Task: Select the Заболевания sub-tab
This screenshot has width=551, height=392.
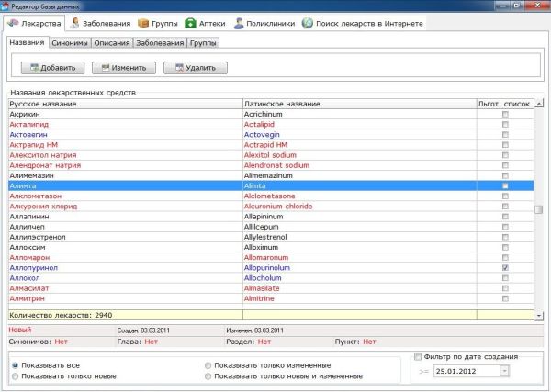Action: 160,43
